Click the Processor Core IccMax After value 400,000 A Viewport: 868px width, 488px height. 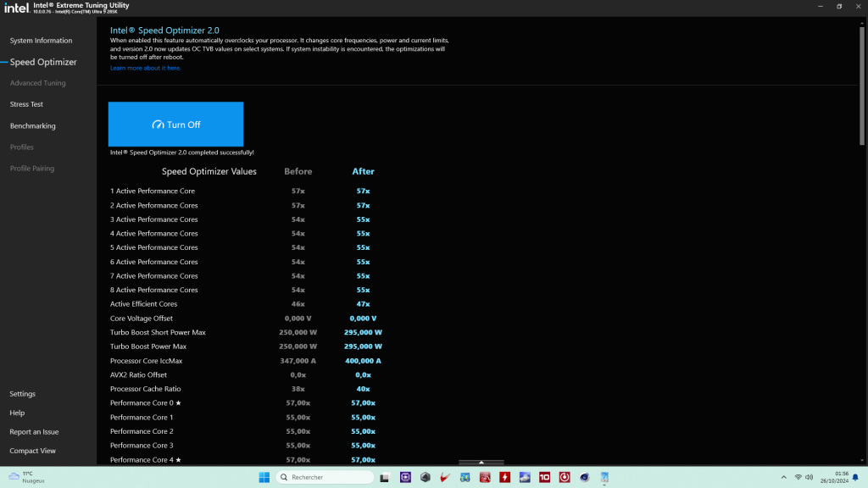click(363, 361)
